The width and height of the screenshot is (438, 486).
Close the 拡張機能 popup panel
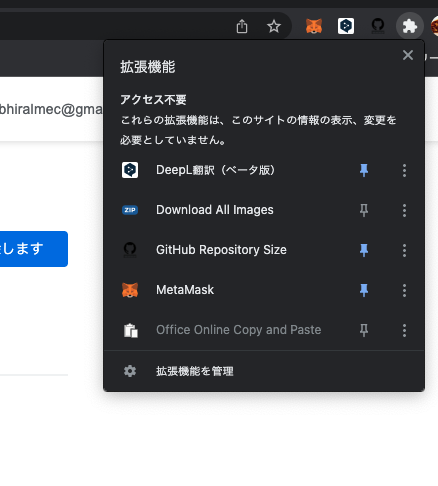coord(408,55)
